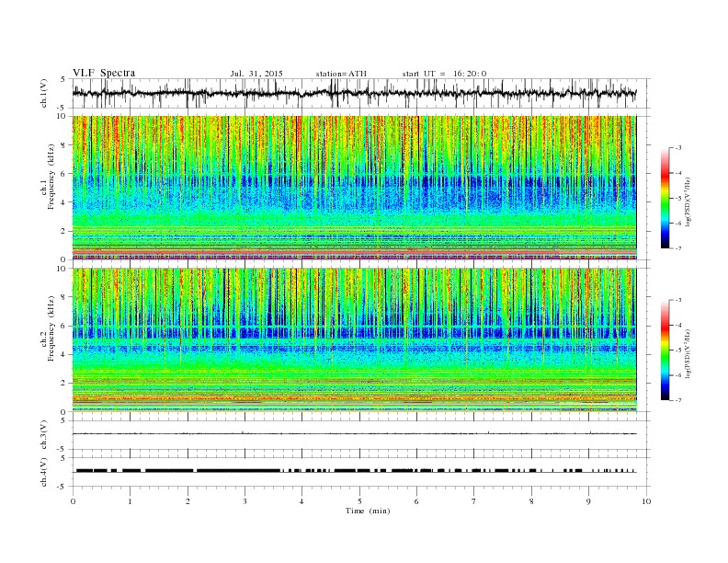Click the ch.1 frequency tick '8'
Viewport: 728px width, 563px height.
64,145
